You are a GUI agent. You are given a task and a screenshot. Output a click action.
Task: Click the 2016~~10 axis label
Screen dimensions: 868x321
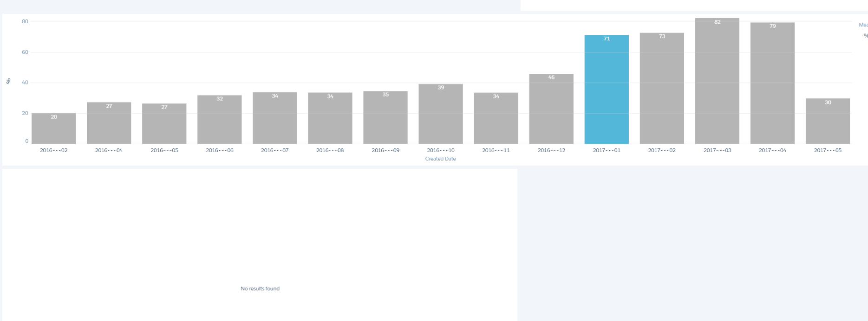pyautogui.click(x=441, y=150)
